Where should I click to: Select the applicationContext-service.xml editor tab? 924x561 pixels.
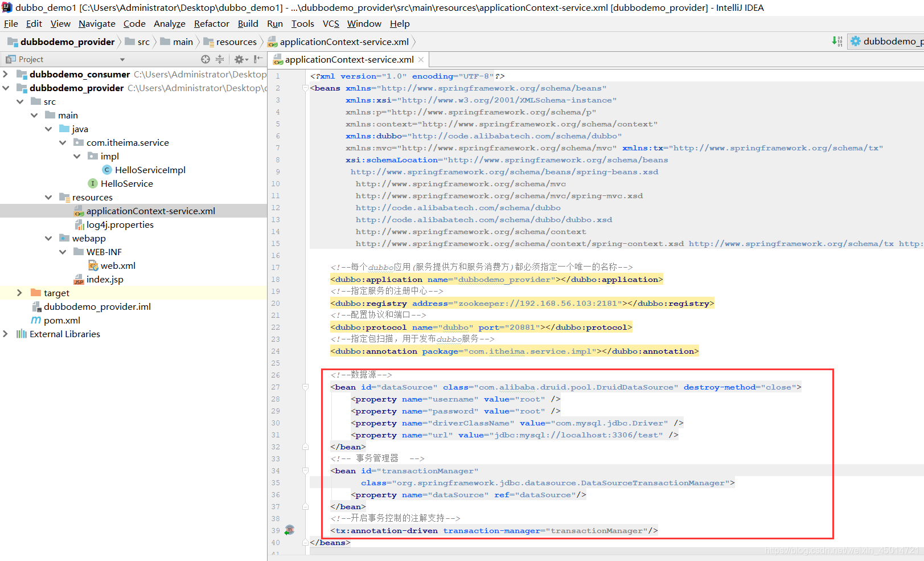click(349, 60)
